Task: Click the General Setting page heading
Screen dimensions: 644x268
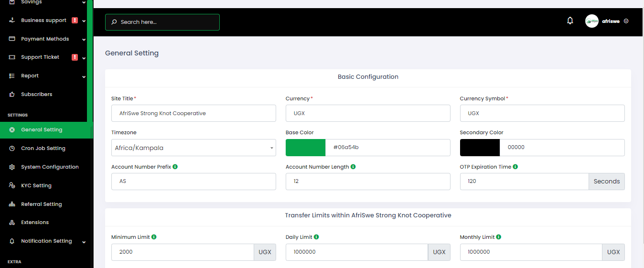Action: click(x=132, y=53)
